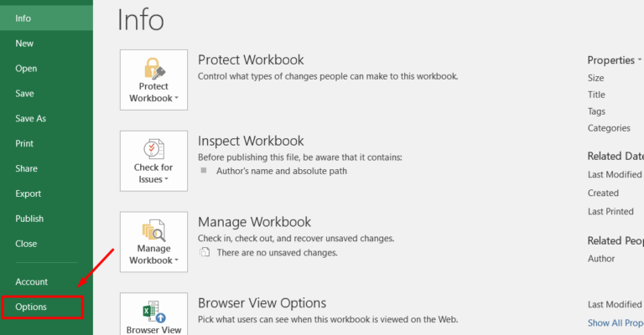The image size is (644, 335).
Task: Open the Print page
Action: [24, 144]
